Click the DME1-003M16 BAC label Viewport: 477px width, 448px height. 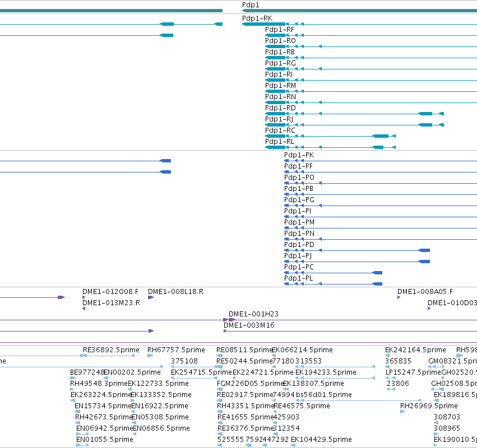pos(249,325)
